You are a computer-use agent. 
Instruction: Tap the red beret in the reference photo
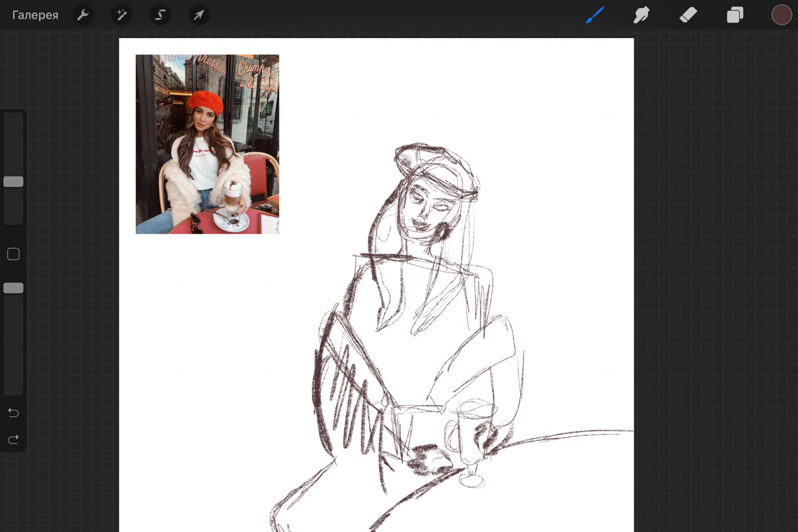coord(205,102)
